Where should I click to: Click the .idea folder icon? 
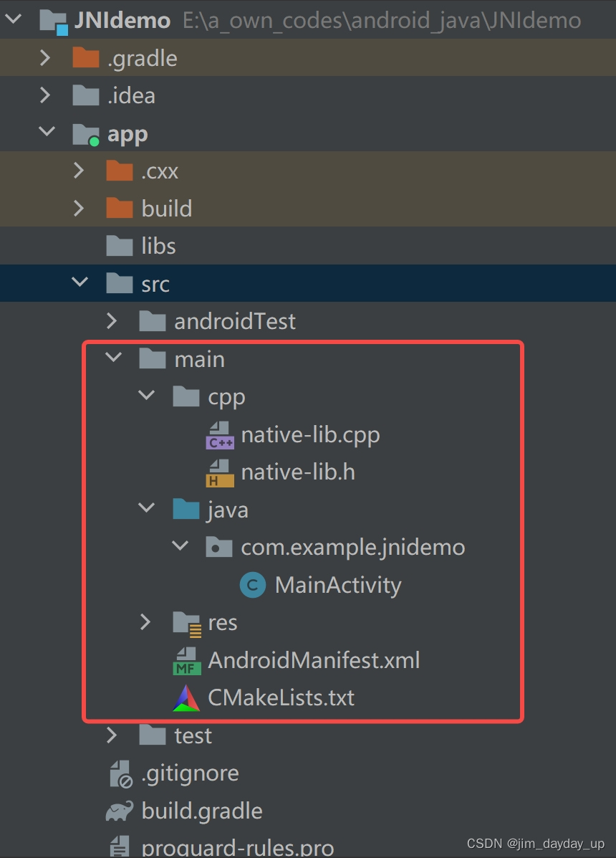pos(86,95)
